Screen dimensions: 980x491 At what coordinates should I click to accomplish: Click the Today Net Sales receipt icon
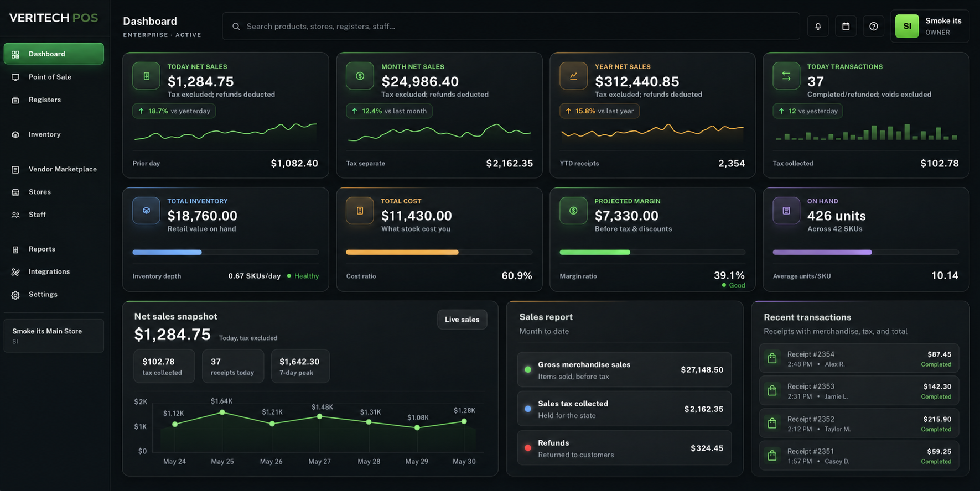[x=146, y=76]
